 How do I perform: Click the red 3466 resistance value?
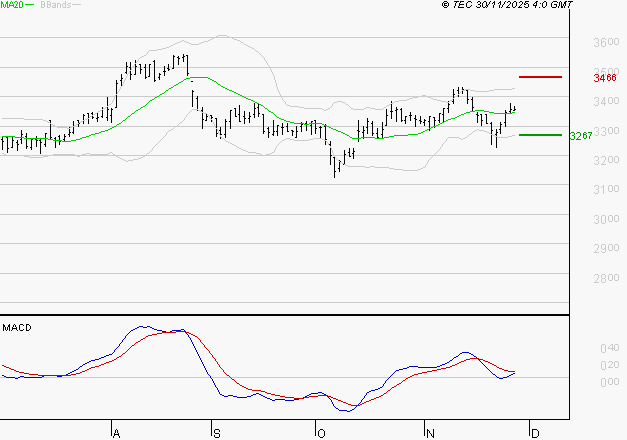coord(605,78)
